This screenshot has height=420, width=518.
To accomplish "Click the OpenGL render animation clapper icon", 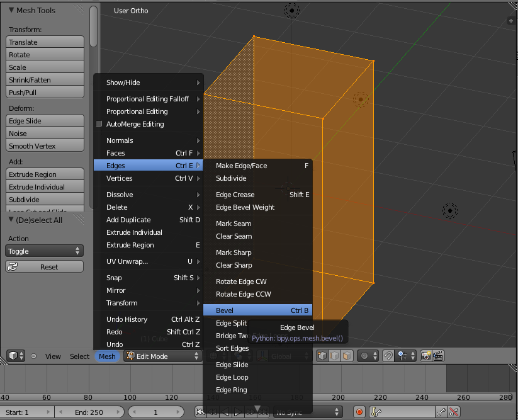I will [438, 356].
